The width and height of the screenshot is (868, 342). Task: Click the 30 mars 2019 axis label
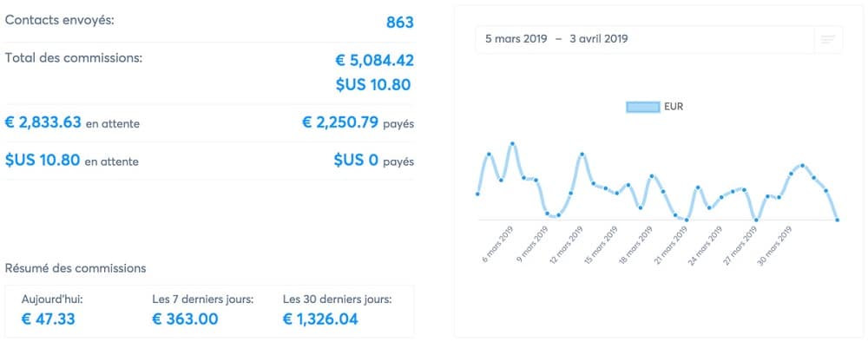[x=775, y=246]
